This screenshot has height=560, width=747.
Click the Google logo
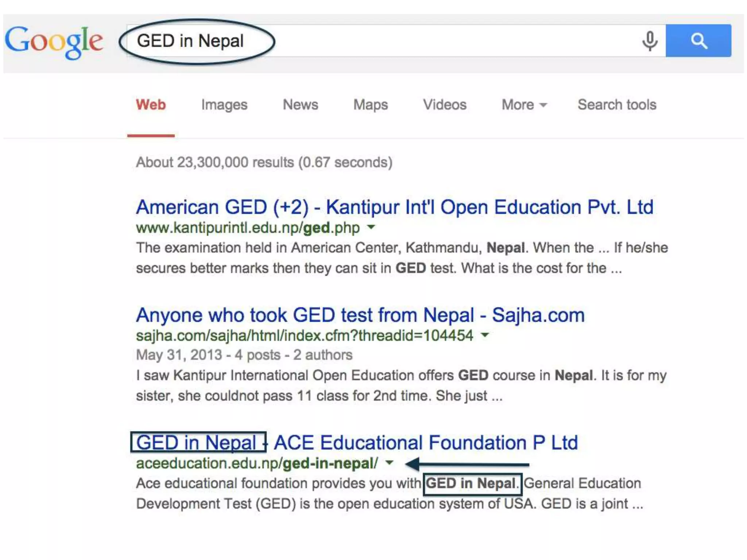click(x=54, y=41)
